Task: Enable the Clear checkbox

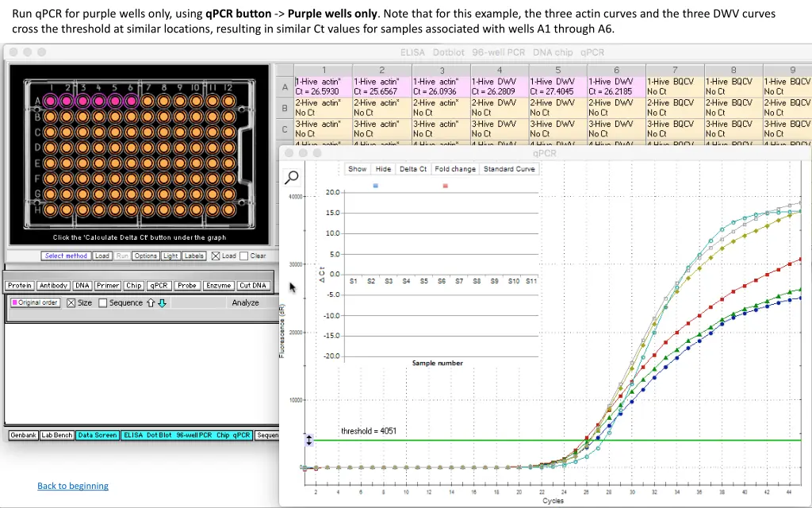Action: coord(244,256)
